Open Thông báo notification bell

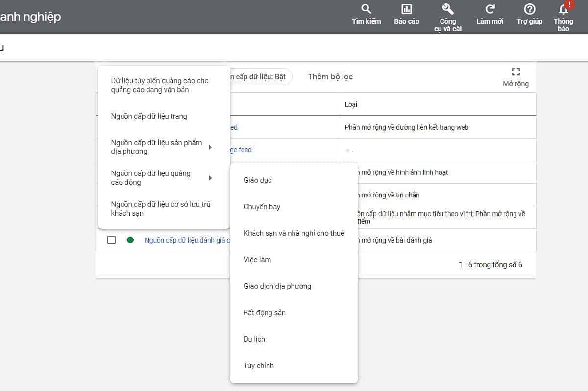click(x=563, y=9)
